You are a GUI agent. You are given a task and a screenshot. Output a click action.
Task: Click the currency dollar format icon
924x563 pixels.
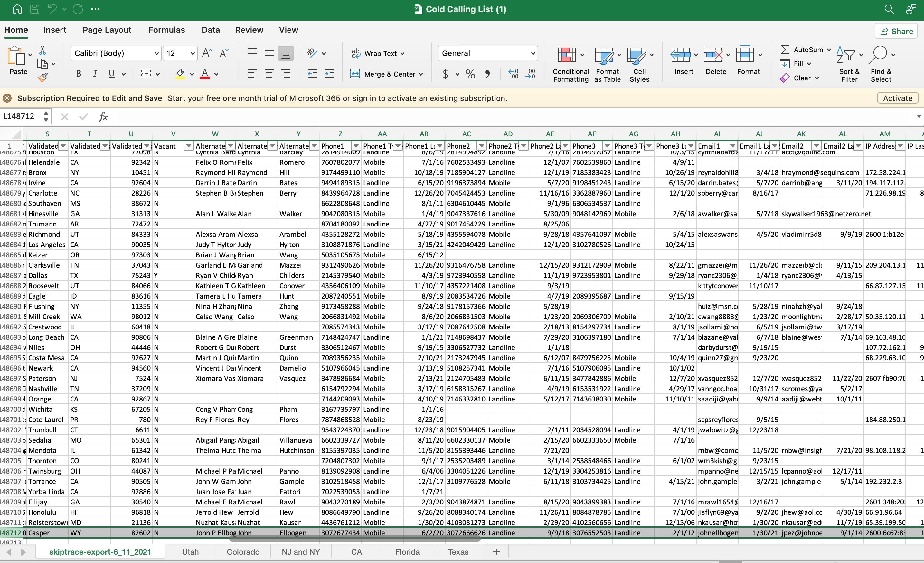(x=446, y=74)
